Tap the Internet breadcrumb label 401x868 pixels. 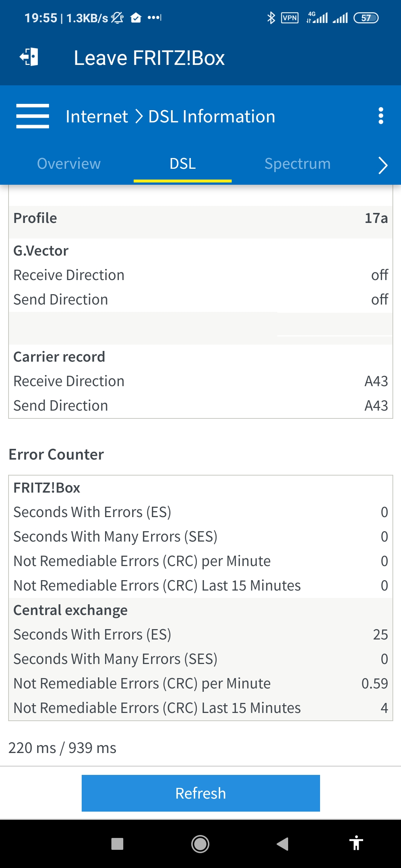(97, 116)
